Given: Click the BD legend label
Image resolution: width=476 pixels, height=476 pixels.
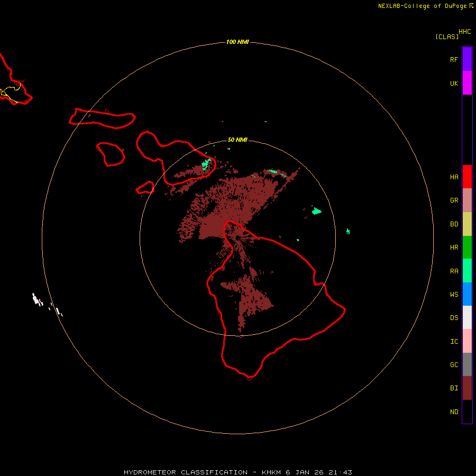Looking at the screenshot, I should pos(454,224).
